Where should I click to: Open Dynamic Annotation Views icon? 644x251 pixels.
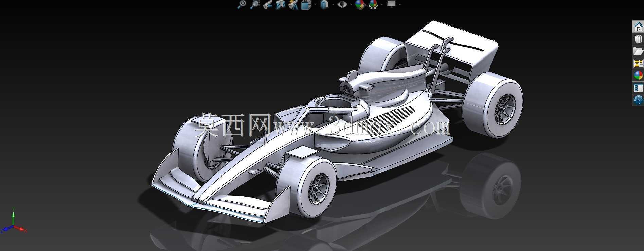point(293,4)
